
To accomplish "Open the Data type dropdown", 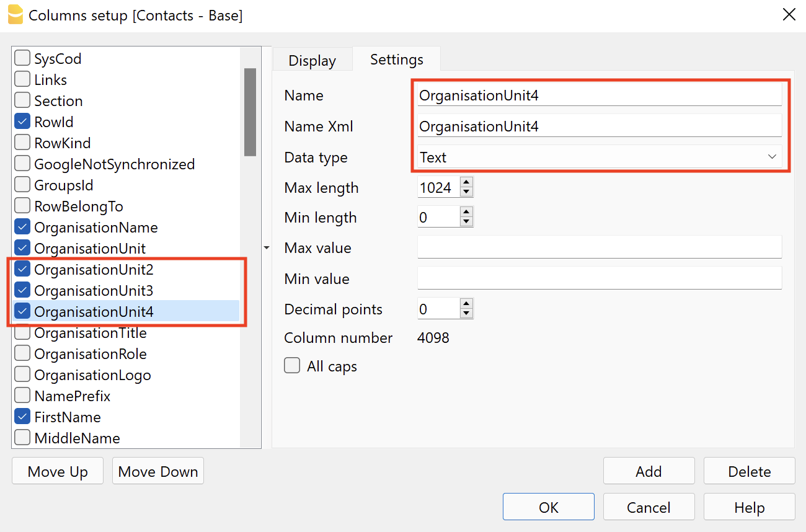I will (599, 157).
